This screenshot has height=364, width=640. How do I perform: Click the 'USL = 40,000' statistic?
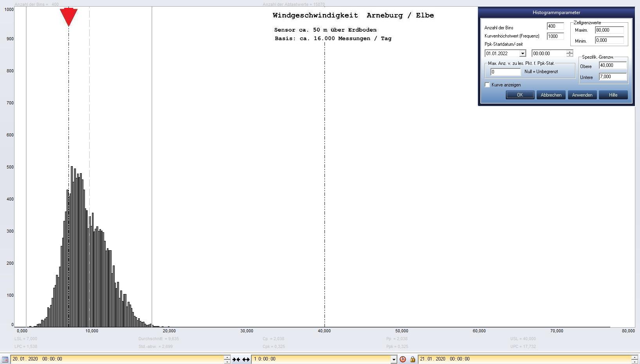(x=523, y=339)
